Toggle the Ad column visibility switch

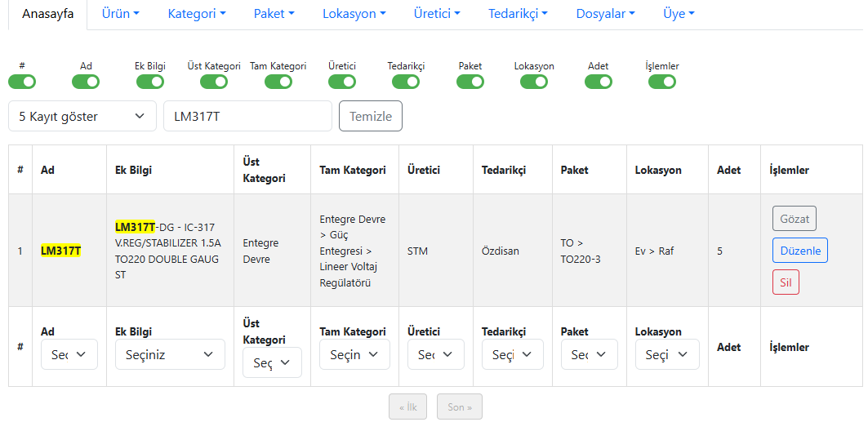click(x=86, y=82)
